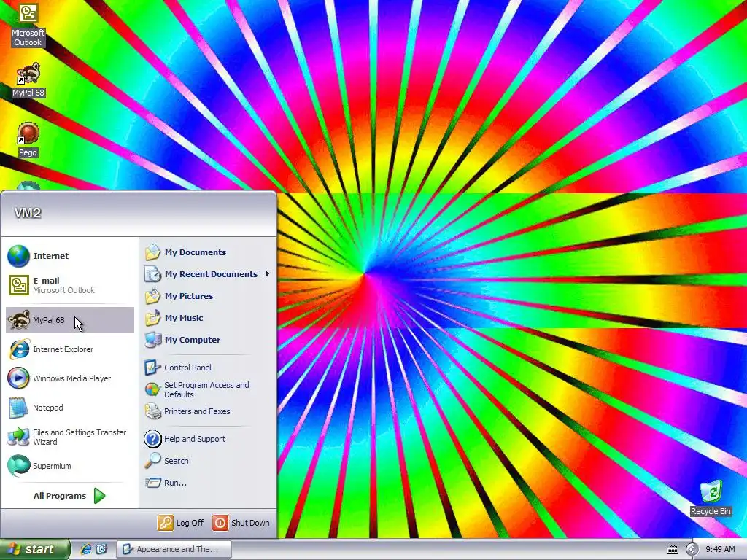Click the VM2 user name header
The width and height of the screenshot is (747, 560).
tap(28, 213)
